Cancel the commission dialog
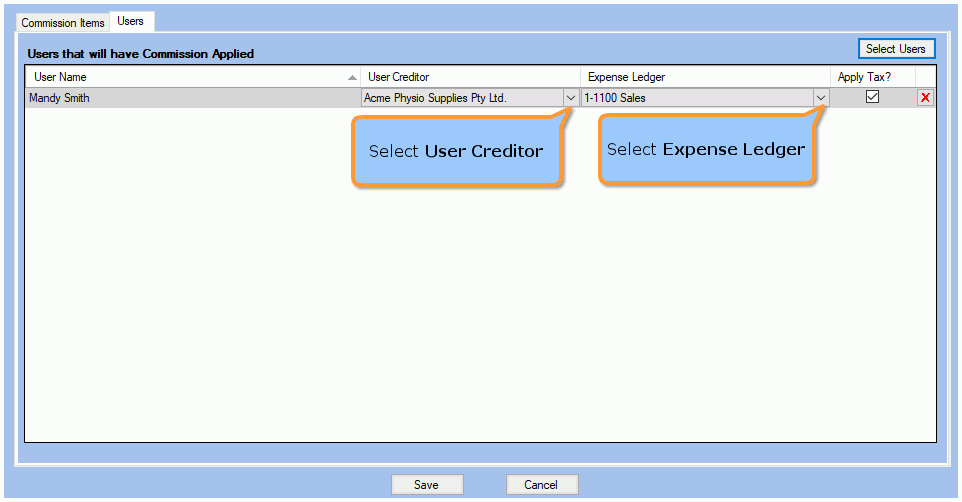 (x=541, y=484)
